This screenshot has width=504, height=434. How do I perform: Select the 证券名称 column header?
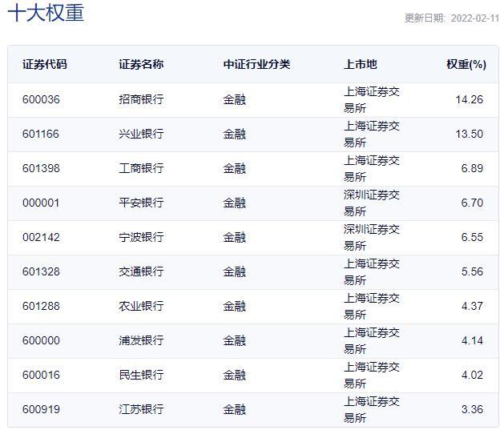click(141, 64)
